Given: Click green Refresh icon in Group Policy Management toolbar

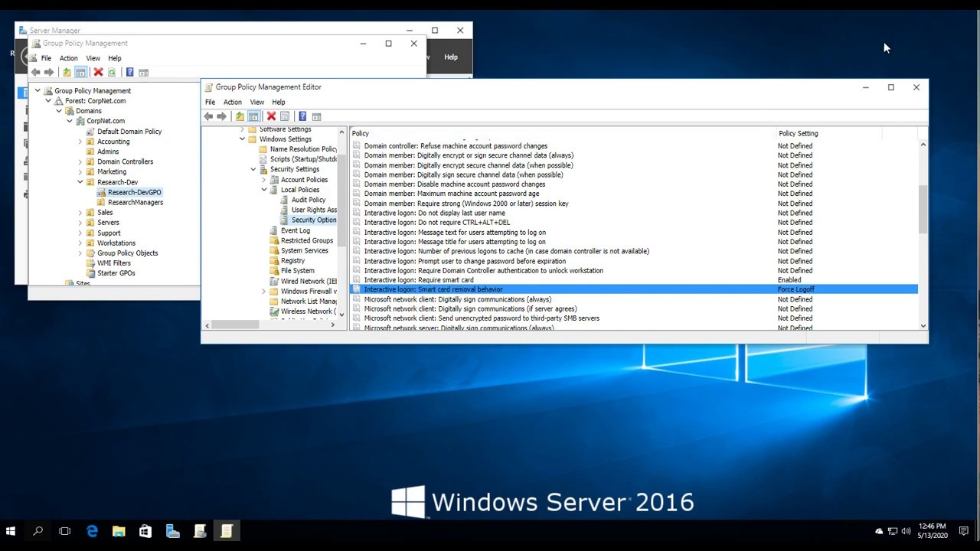Looking at the screenshot, I should (112, 72).
